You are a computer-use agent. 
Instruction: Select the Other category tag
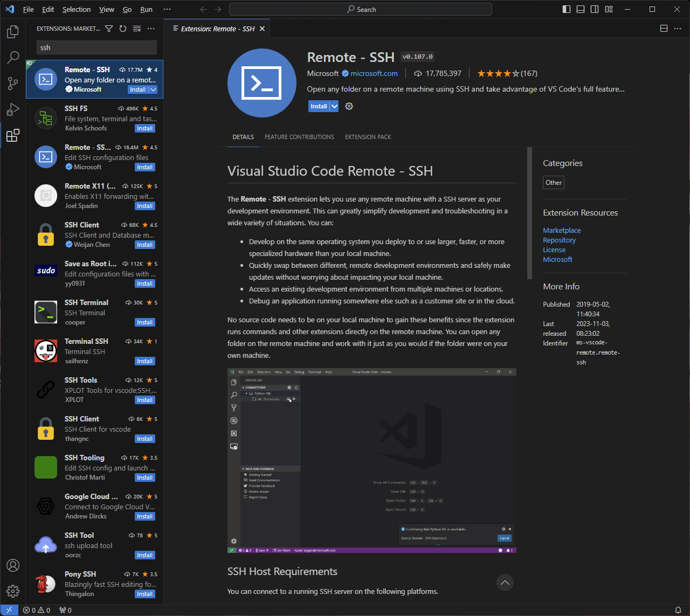(x=554, y=183)
